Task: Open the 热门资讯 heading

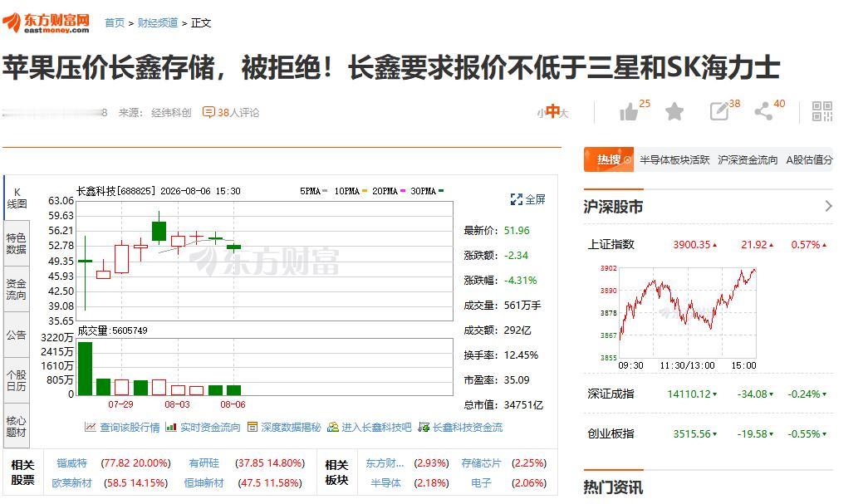Action: (x=613, y=487)
